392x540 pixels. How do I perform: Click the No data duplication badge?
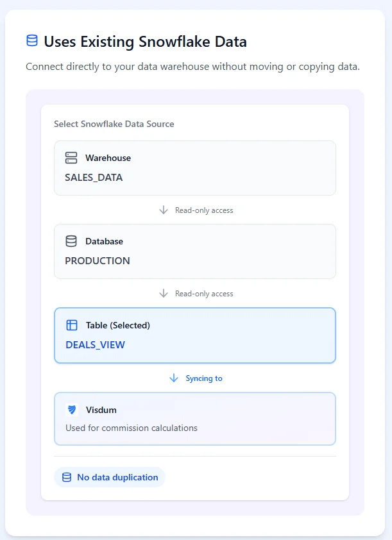110,477
